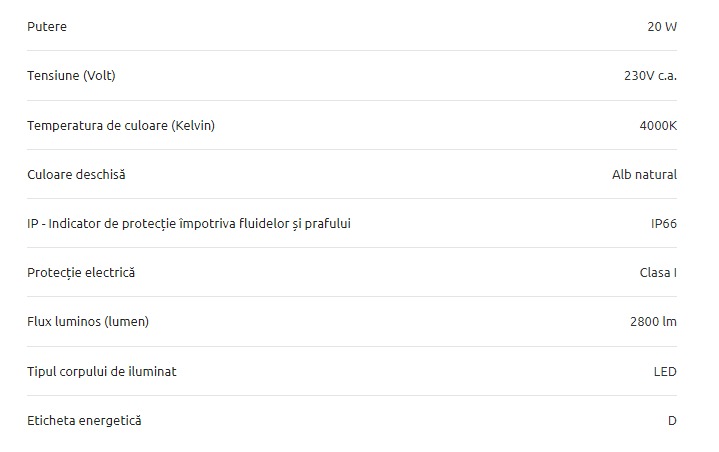Select the 4000K value
719x452 pixels.
coord(658,126)
